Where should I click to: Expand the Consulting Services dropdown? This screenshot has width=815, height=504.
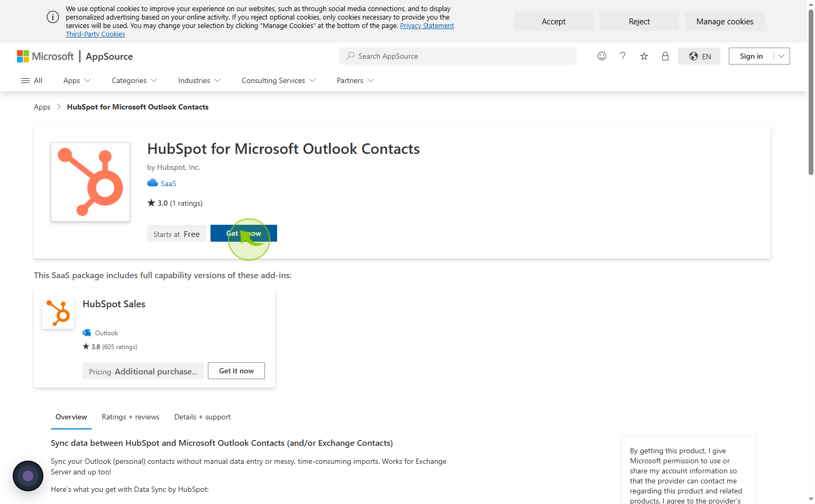click(279, 80)
